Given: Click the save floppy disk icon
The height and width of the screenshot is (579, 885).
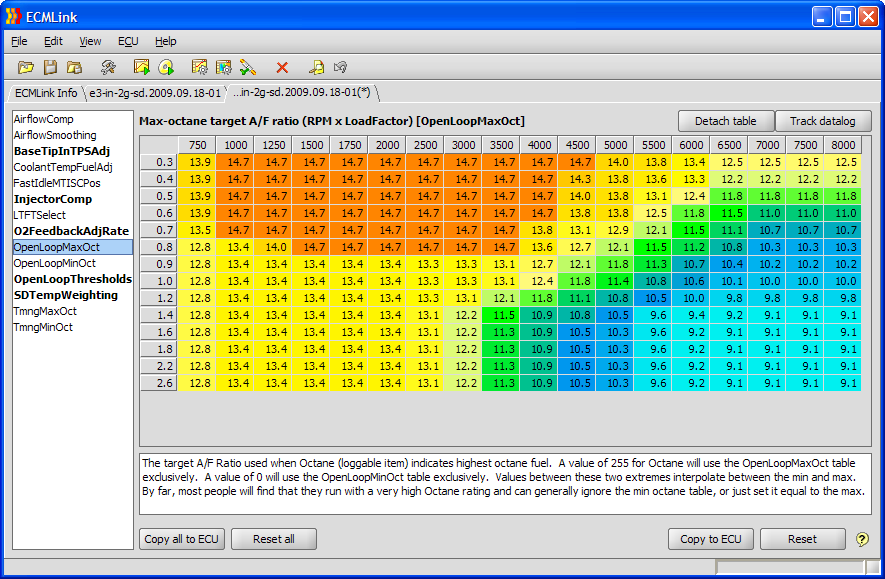Looking at the screenshot, I should [50, 67].
